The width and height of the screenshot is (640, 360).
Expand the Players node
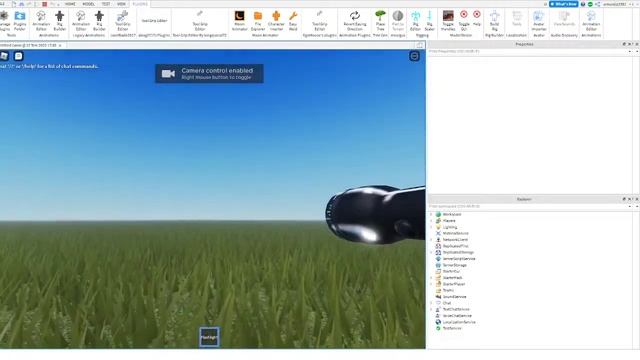[431, 221]
